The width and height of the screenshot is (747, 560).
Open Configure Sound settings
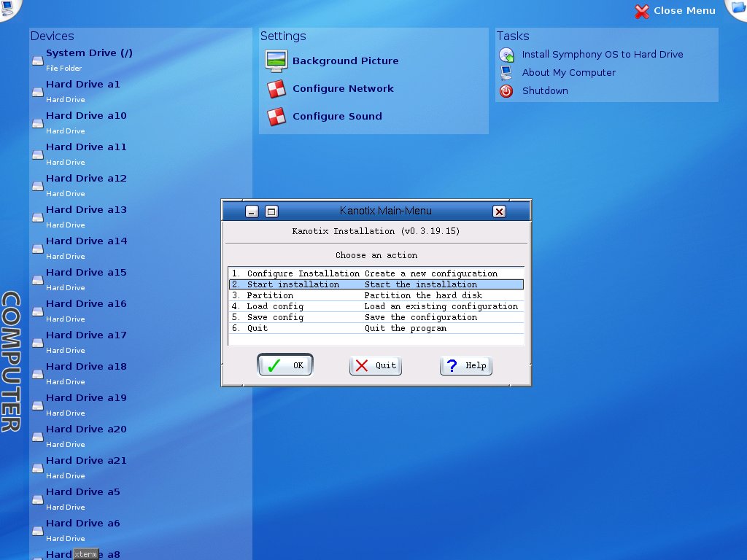pyautogui.click(x=337, y=116)
